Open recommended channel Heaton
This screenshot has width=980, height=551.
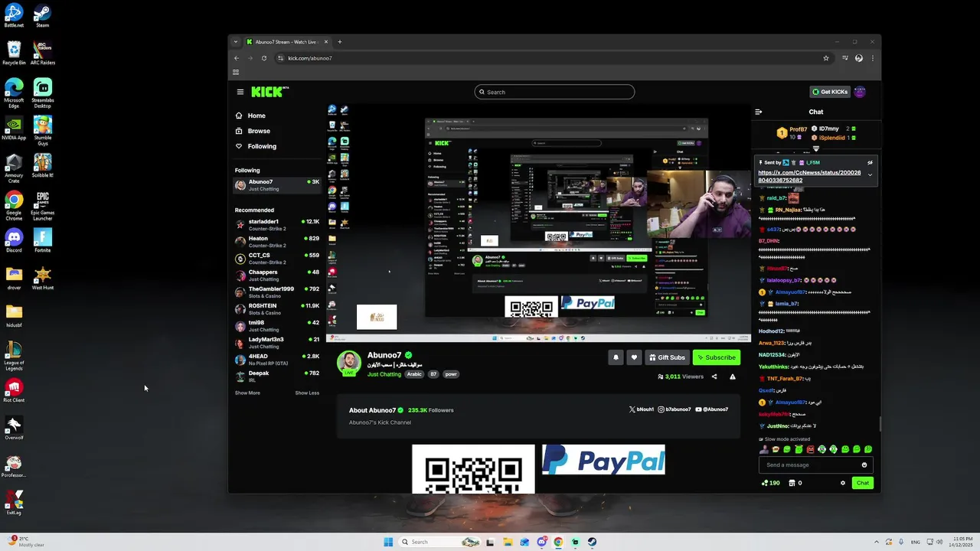pos(277,242)
